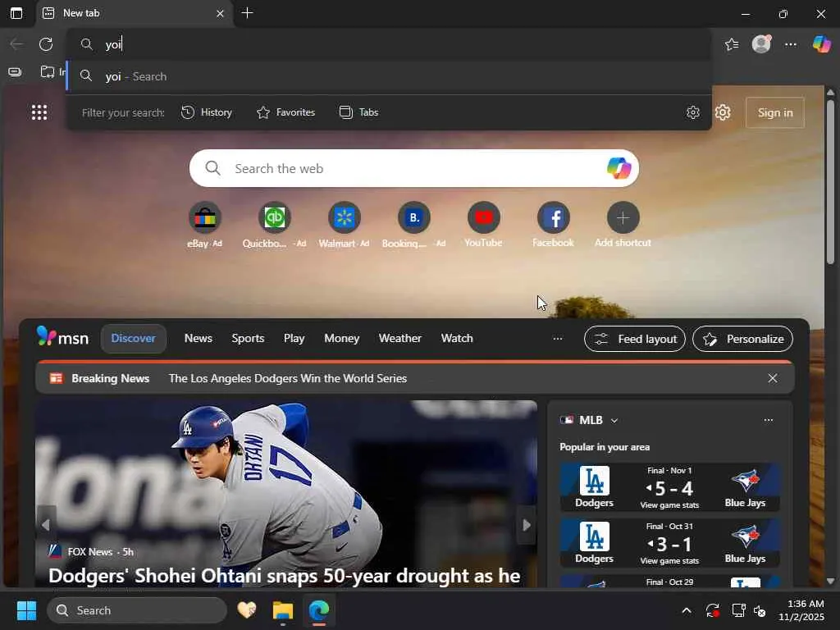Open the apps grid launcher

pyautogui.click(x=39, y=112)
